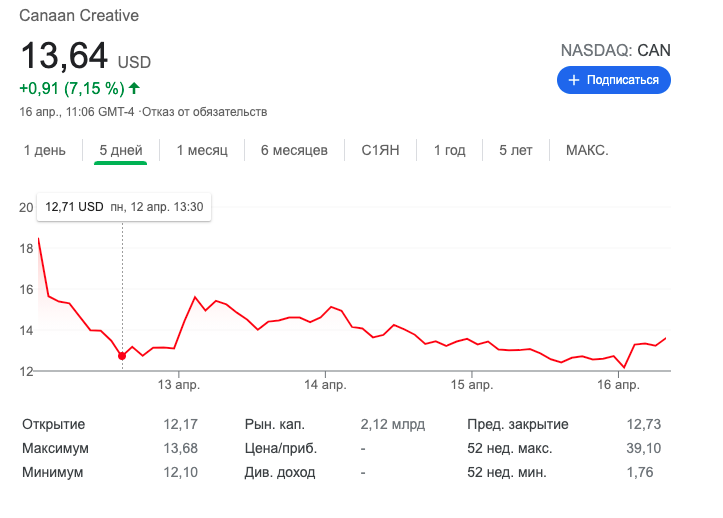Image resolution: width=723 pixels, height=518 pixels.
Task: Click the green up arrow beside percentage change
Action: pos(134,88)
